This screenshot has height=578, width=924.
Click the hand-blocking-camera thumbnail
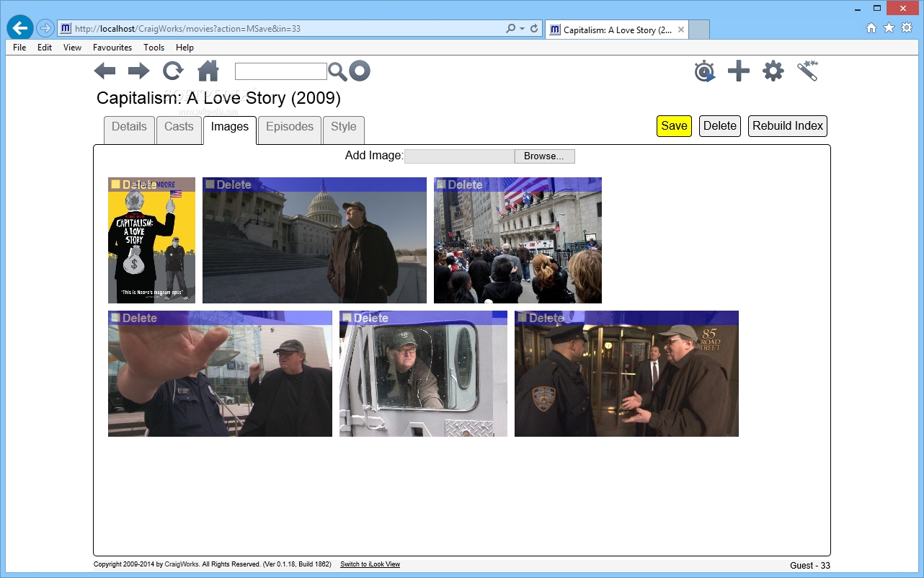coord(220,373)
